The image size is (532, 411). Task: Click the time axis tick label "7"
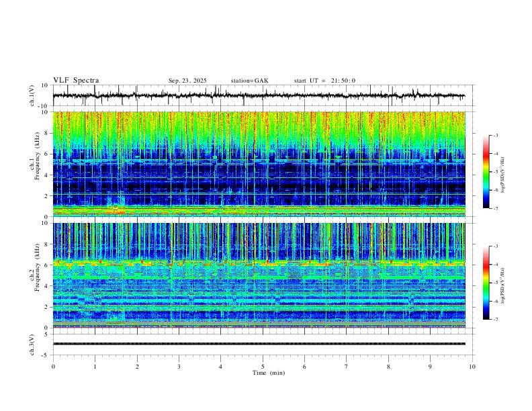(x=347, y=367)
